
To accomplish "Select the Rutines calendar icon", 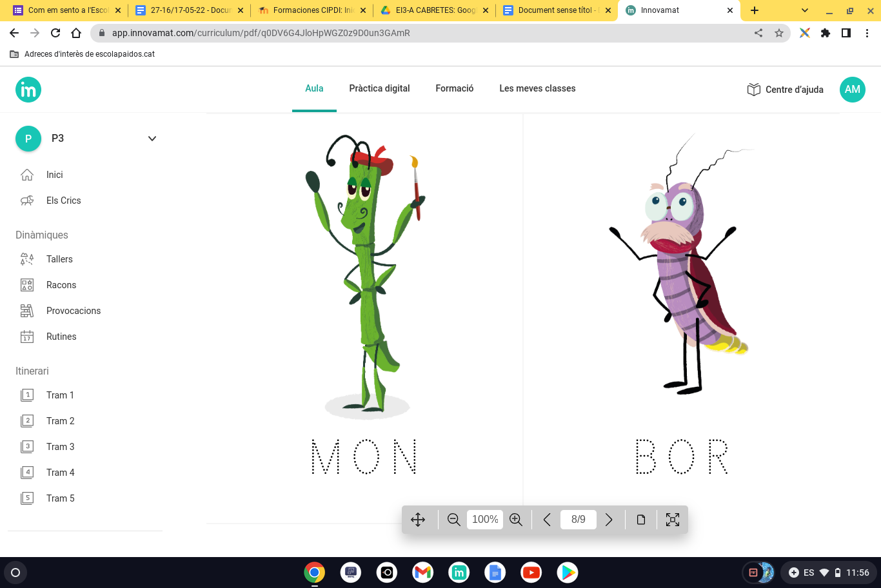I will (27, 337).
